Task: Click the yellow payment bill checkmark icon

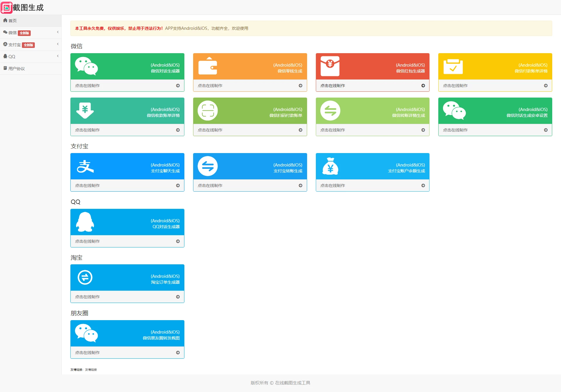Action: coord(453,67)
